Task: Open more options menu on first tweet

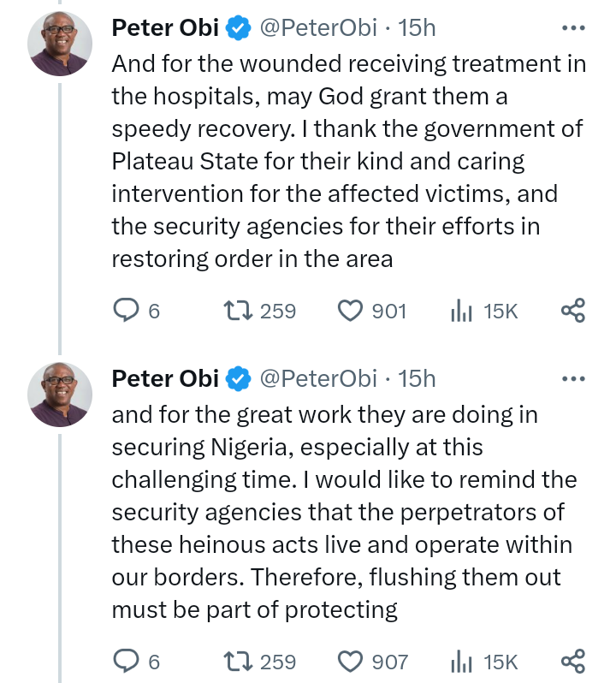Action: click(572, 28)
